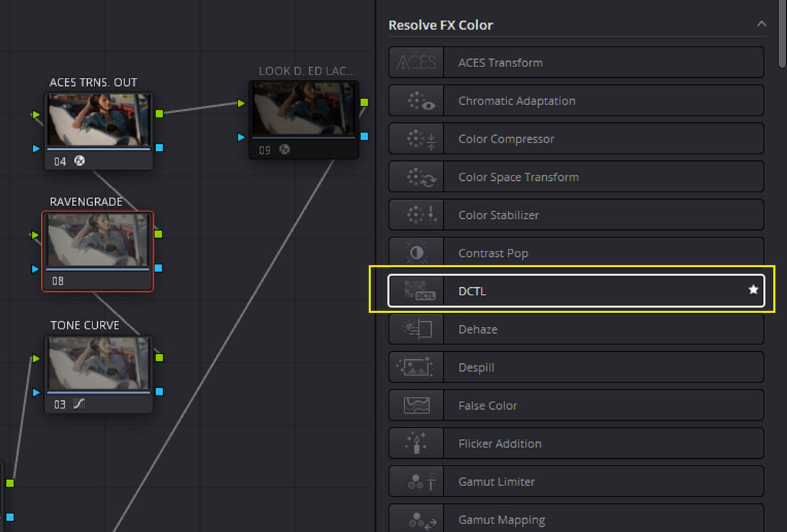Click the ACES Transform effect icon

(416, 63)
